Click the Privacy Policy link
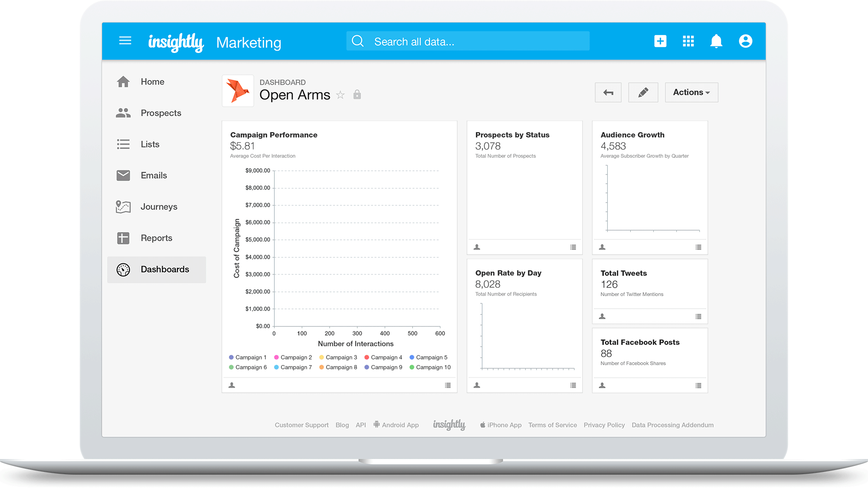The height and width of the screenshot is (488, 868). pyautogui.click(x=604, y=425)
